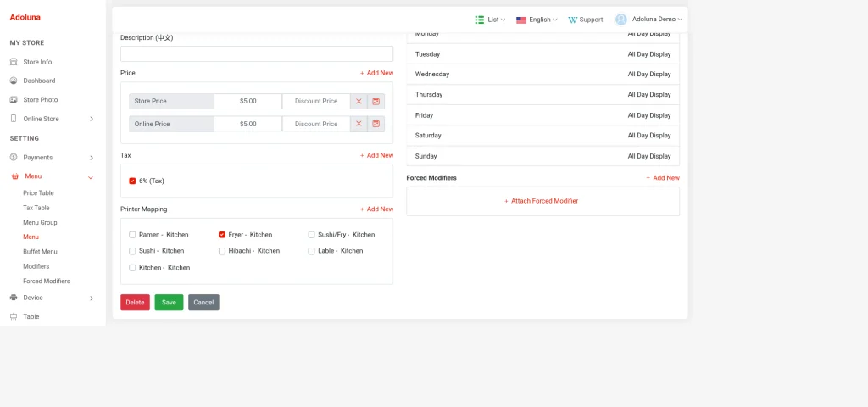868x407 pixels.
Task: Remove the Store Price row with X icon
Action: (359, 102)
